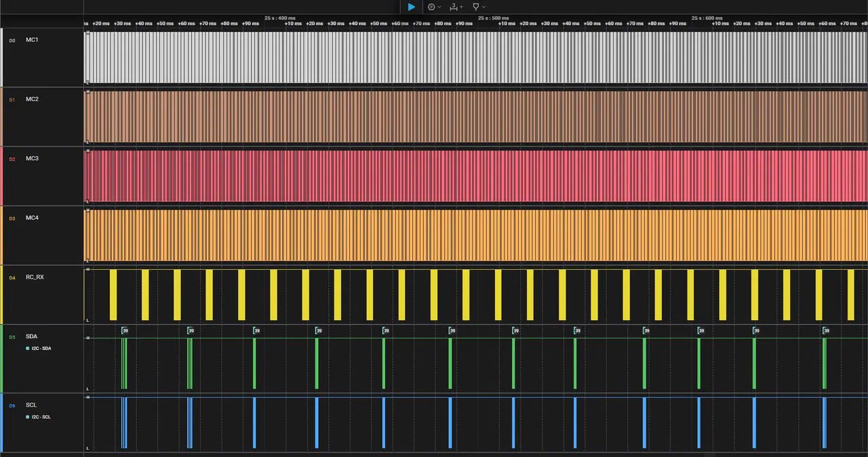Expand the chevron beside the marker icon
The image size is (868, 457).
[484, 7]
